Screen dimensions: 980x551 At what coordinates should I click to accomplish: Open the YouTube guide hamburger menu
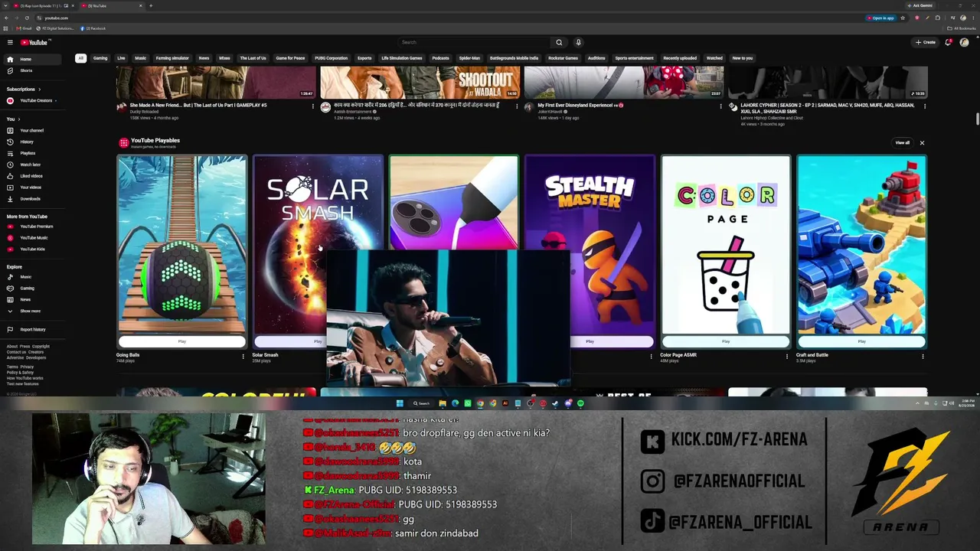tap(10, 42)
